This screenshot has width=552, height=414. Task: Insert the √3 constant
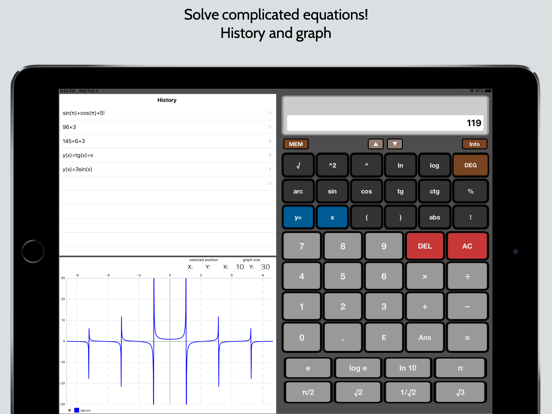pyautogui.click(x=460, y=392)
